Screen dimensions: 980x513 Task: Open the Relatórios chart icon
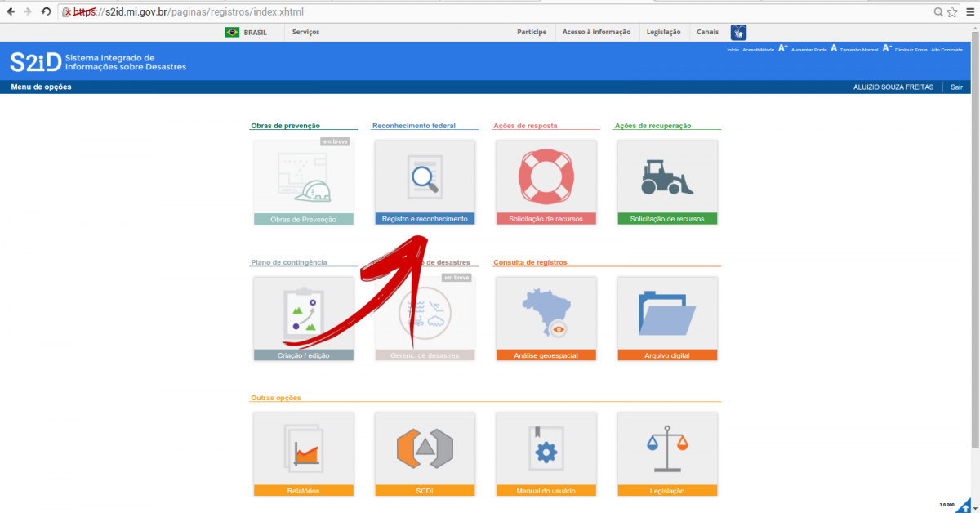[304, 450]
